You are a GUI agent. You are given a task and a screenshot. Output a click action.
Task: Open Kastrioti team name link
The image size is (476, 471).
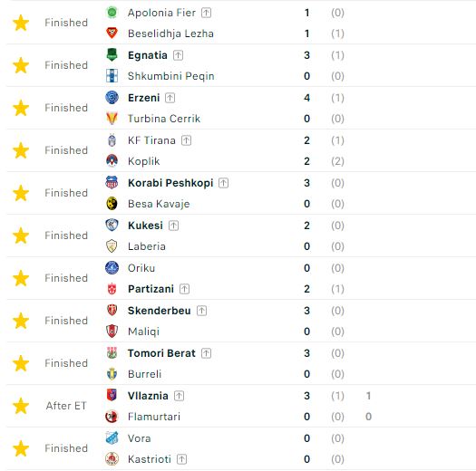coord(150,459)
